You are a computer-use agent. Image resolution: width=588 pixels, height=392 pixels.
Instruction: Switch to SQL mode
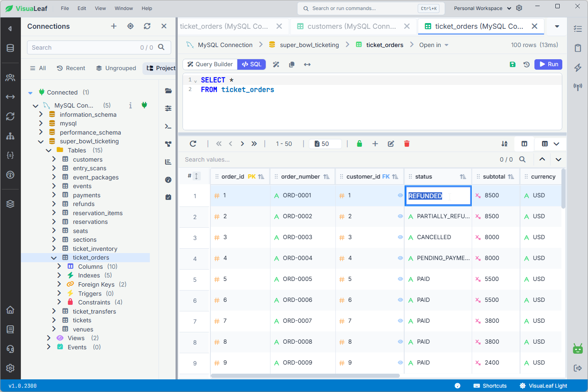252,64
